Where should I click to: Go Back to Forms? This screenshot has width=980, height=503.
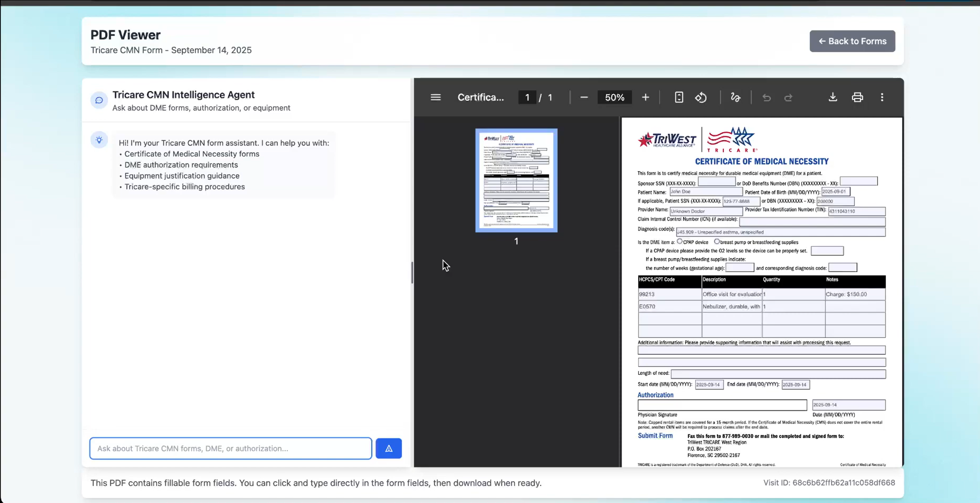pyautogui.click(x=852, y=41)
